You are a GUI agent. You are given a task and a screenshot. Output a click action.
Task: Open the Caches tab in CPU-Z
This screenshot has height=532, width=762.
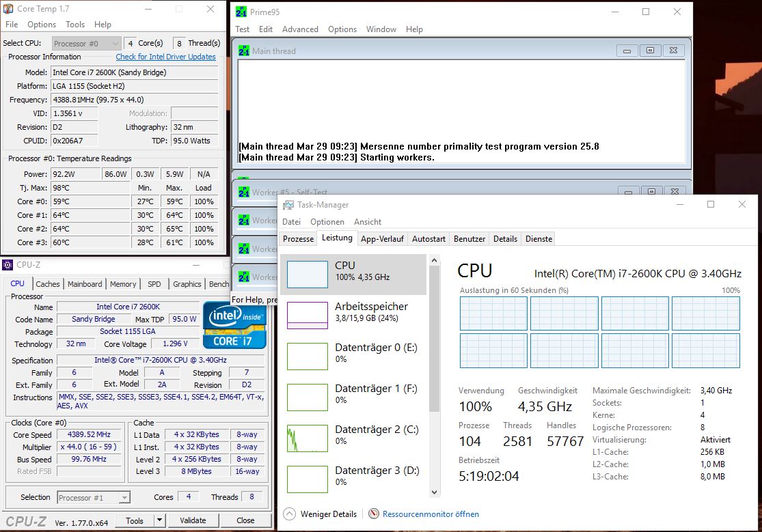tap(48, 283)
